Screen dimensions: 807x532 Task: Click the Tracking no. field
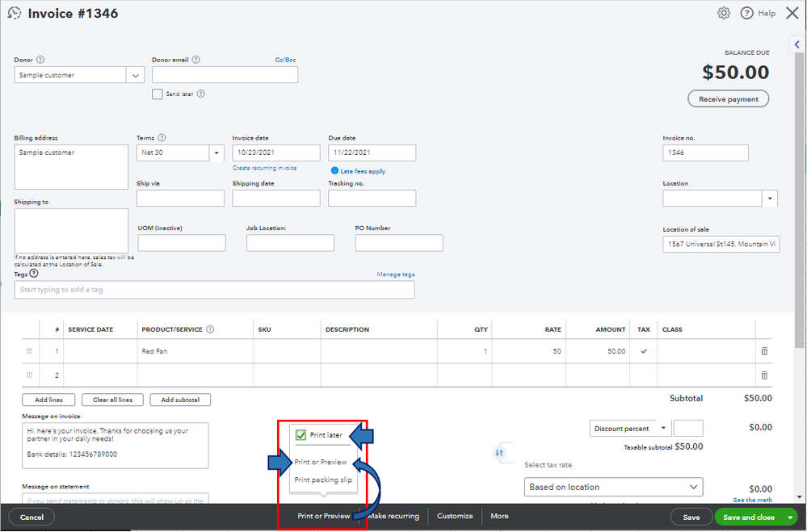(372, 198)
